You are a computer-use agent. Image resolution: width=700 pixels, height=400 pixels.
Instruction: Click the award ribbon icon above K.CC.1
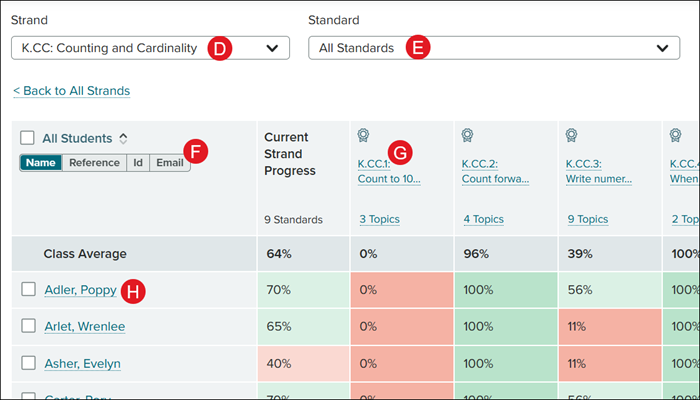coord(364,136)
